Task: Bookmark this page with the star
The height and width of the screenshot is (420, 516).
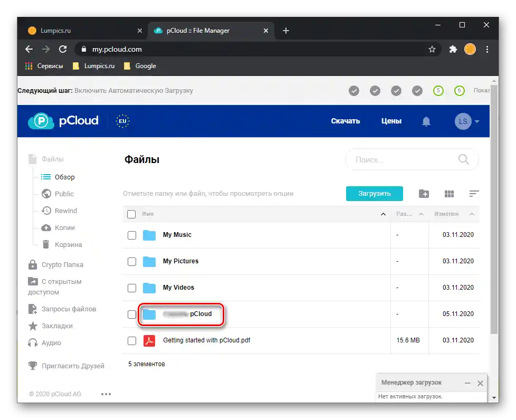Action: [x=432, y=50]
